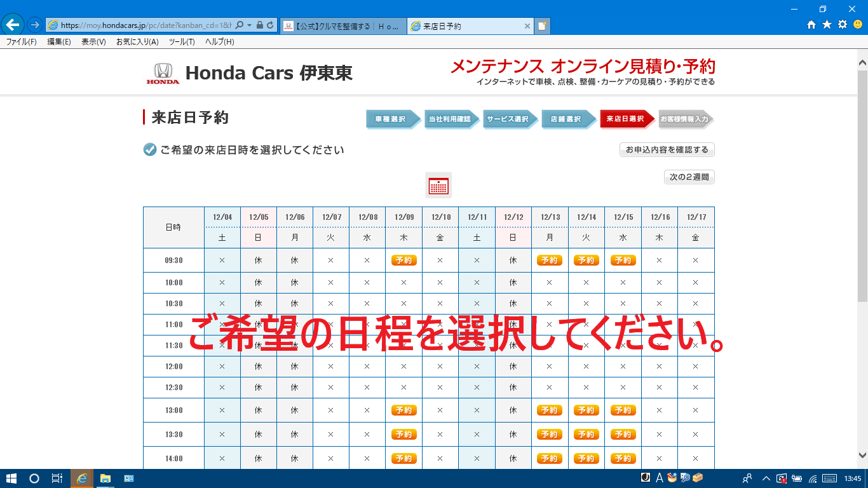The height and width of the screenshot is (488, 868).
Task: Click the page scrollbar down arrow
Action: tap(862, 455)
